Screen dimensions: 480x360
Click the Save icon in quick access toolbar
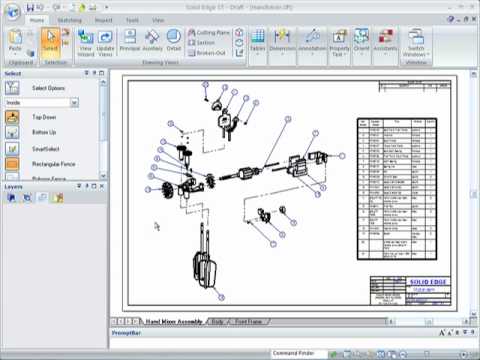pos(30,7)
